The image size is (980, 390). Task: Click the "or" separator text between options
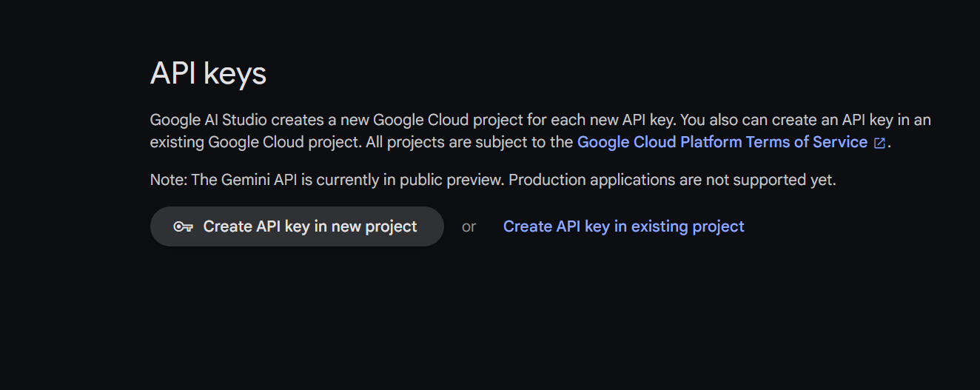[469, 226]
